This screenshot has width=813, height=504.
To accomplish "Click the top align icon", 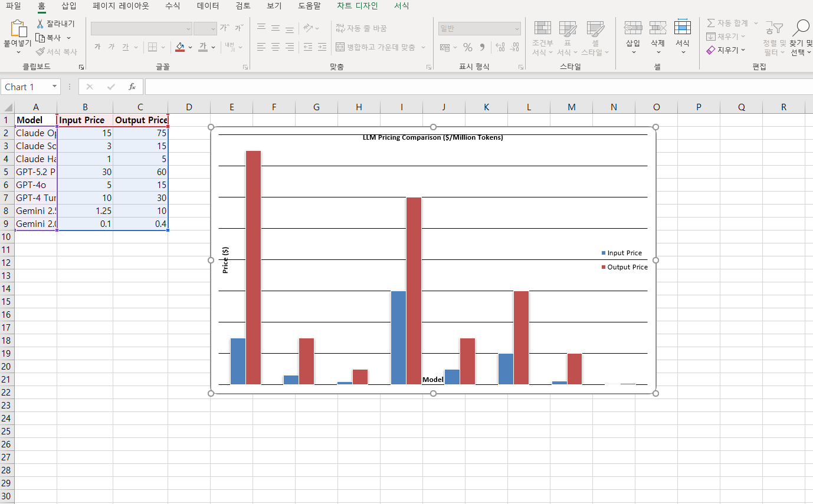I will click(261, 28).
